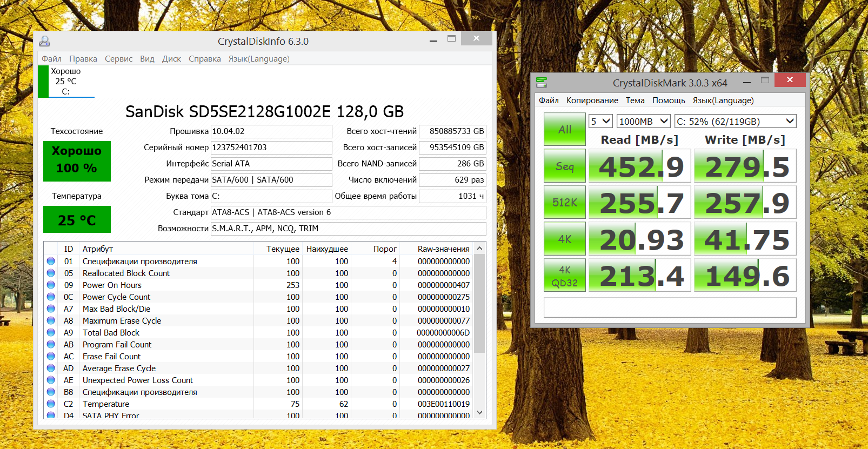The height and width of the screenshot is (449, 868).
Task: Start the 4K benchmark test
Action: point(565,239)
